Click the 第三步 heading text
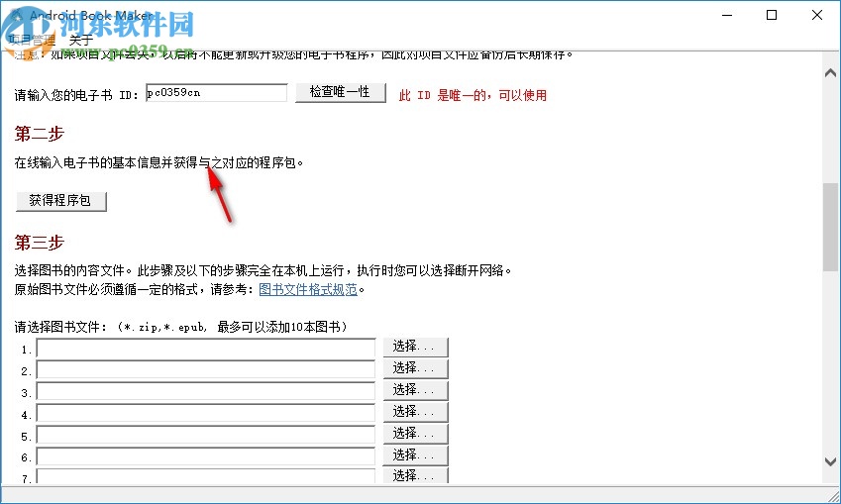 40,243
